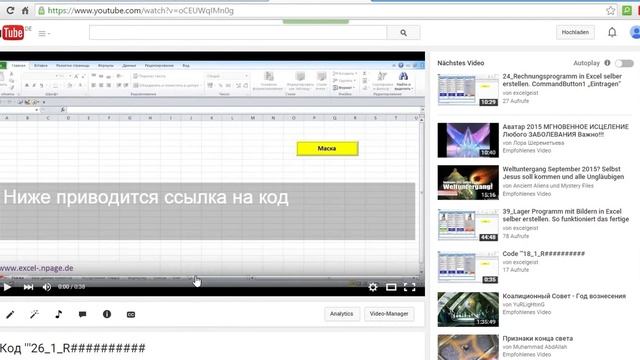Viewport: 640px width, 360px height.
Task: Edit video info with pencil icon
Action: [x=10, y=314]
